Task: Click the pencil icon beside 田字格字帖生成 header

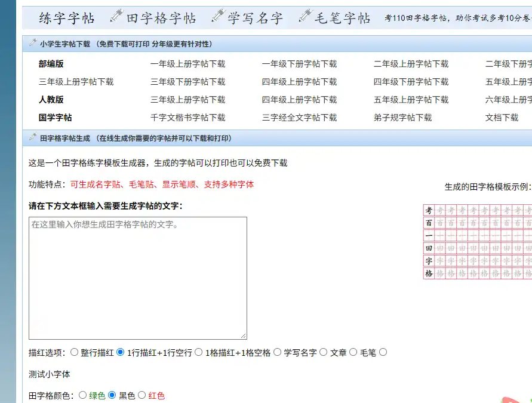Action: tap(33, 137)
